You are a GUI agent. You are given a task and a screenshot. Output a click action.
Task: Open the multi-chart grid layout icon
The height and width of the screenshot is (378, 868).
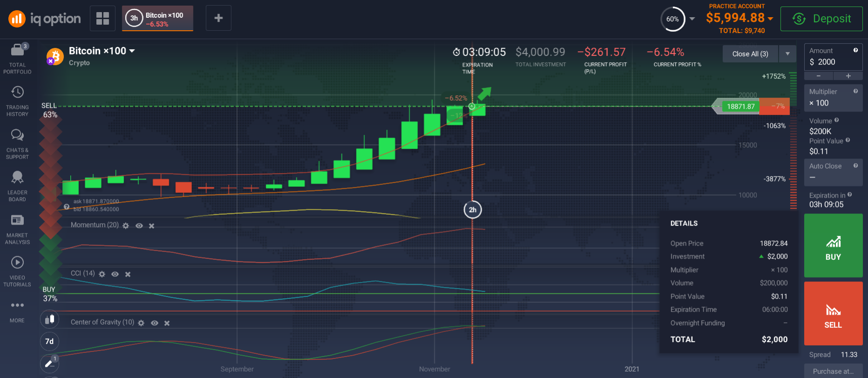(x=102, y=19)
